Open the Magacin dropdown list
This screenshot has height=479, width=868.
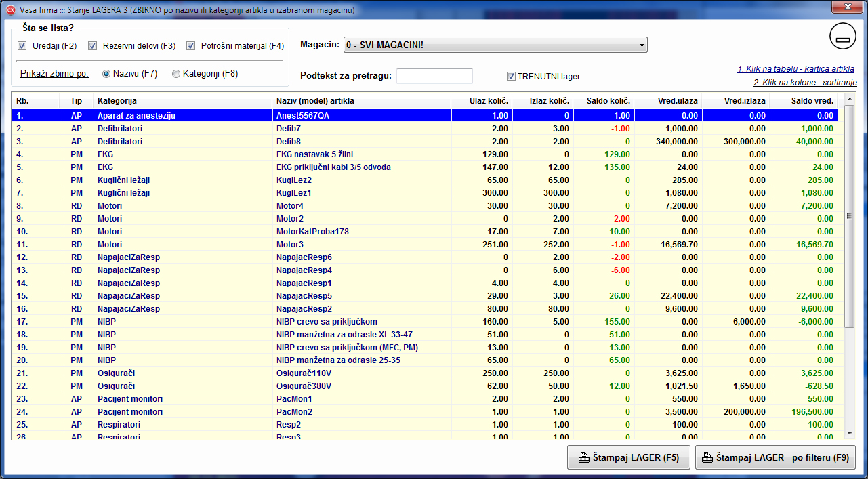(x=495, y=45)
